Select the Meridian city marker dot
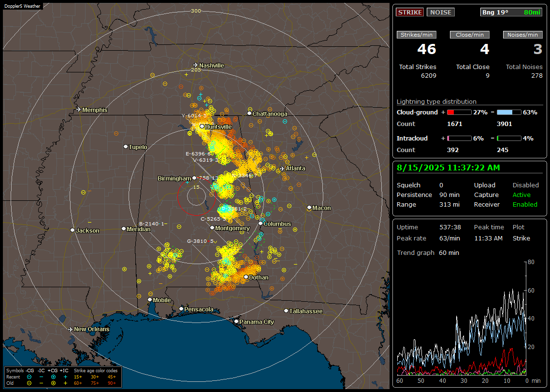The width and height of the screenshot is (550, 392). pyautogui.click(x=123, y=229)
